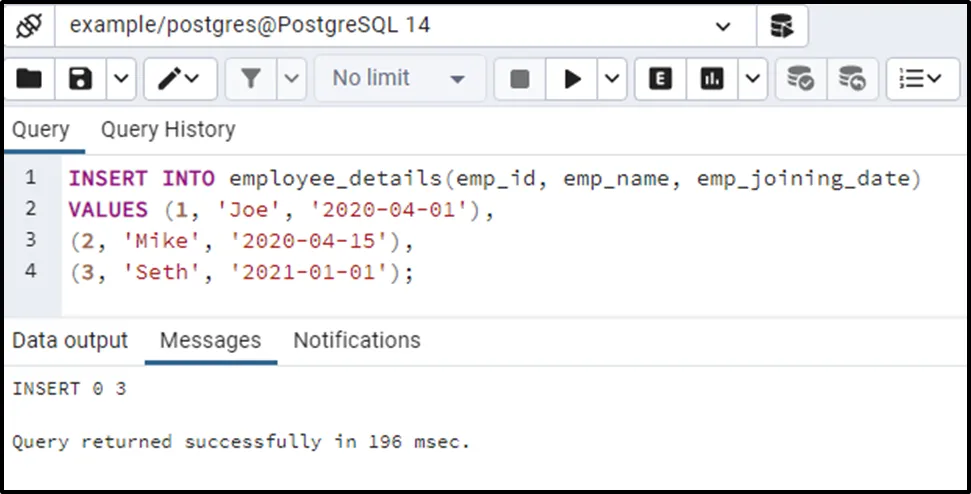The width and height of the screenshot is (971, 494).
Task: Switch to the Data output tab
Action: coord(70,340)
